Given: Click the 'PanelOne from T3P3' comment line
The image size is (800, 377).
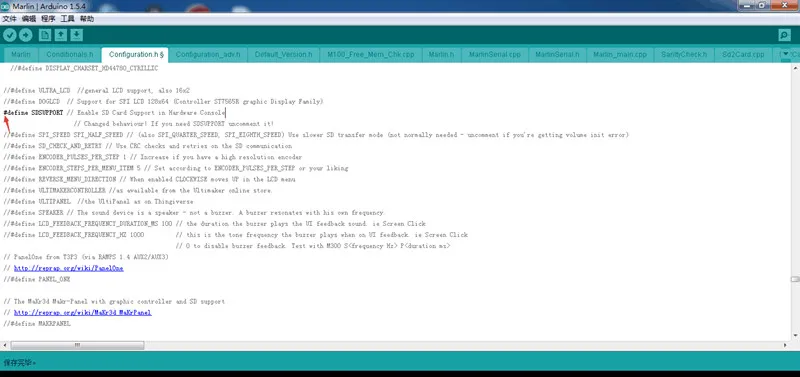Looking at the screenshot, I should tap(86, 257).
